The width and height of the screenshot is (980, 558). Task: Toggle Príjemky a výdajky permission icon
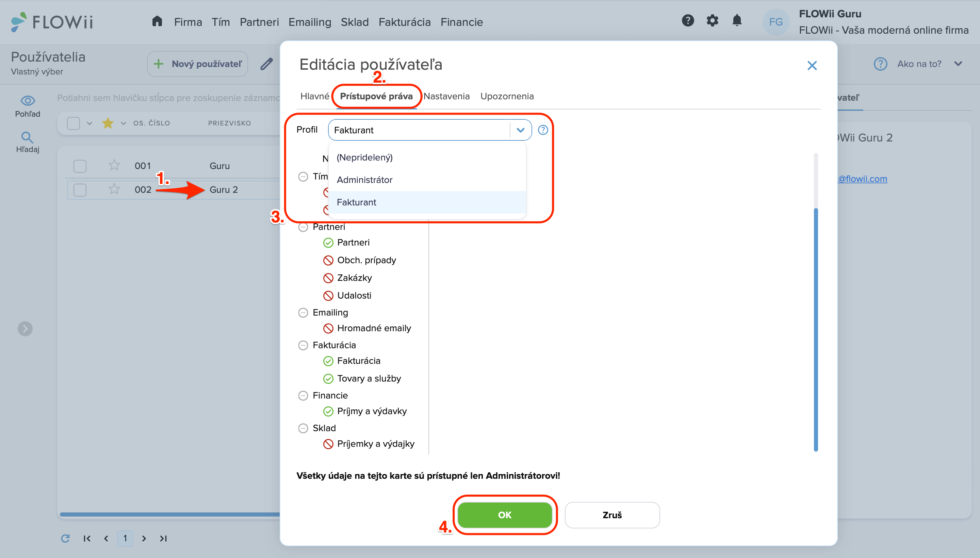coord(328,444)
